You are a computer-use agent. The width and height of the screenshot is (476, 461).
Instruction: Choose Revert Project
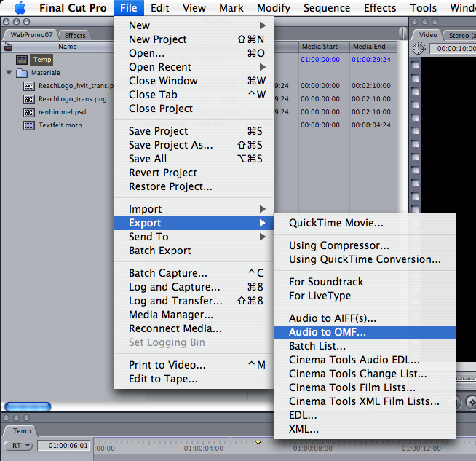point(194,173)
